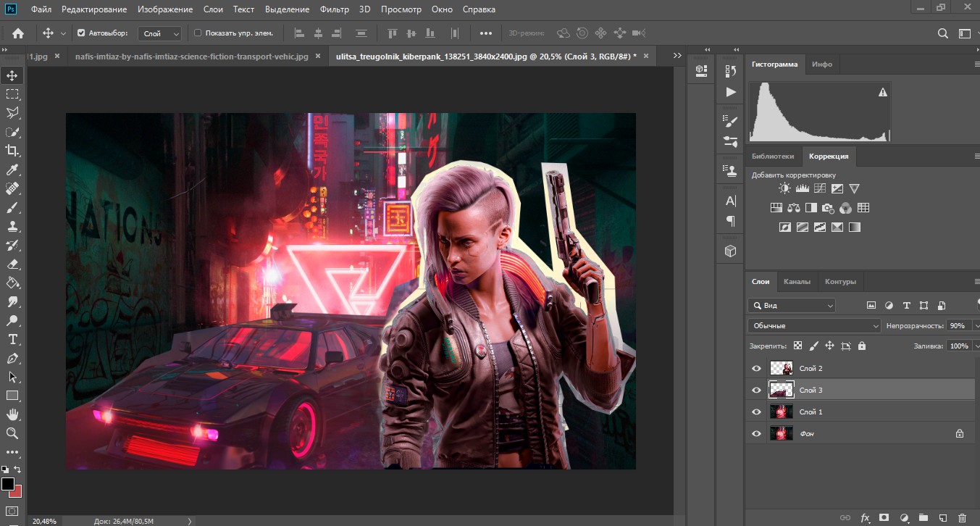Screen dimensions: 980x526
Task: Set the foreground color swatch
Action: click(x=7, y=483)
